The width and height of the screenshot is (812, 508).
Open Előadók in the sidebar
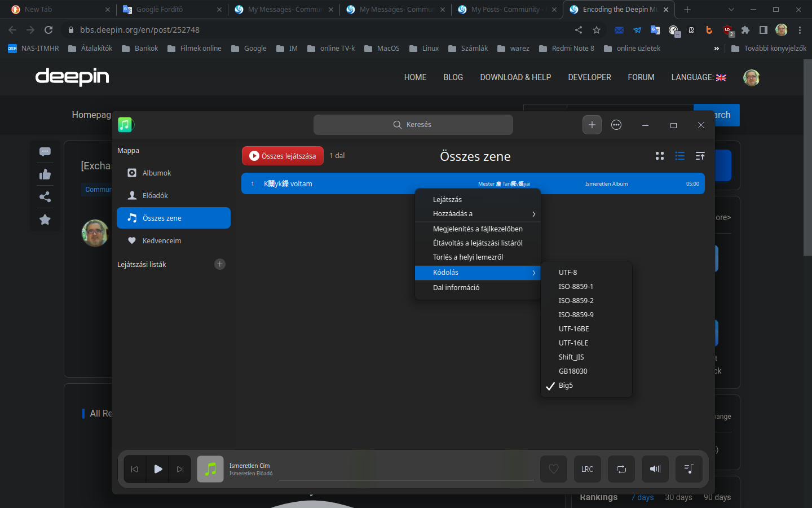click(174, 195)
